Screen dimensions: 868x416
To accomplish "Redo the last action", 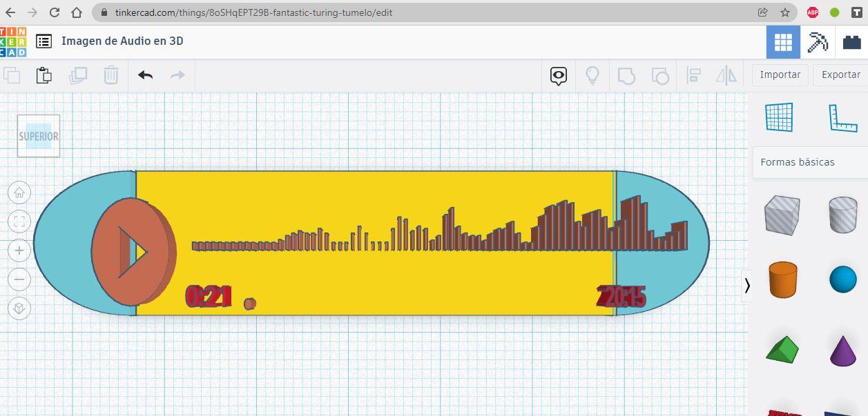I will [x=177, y=75].
